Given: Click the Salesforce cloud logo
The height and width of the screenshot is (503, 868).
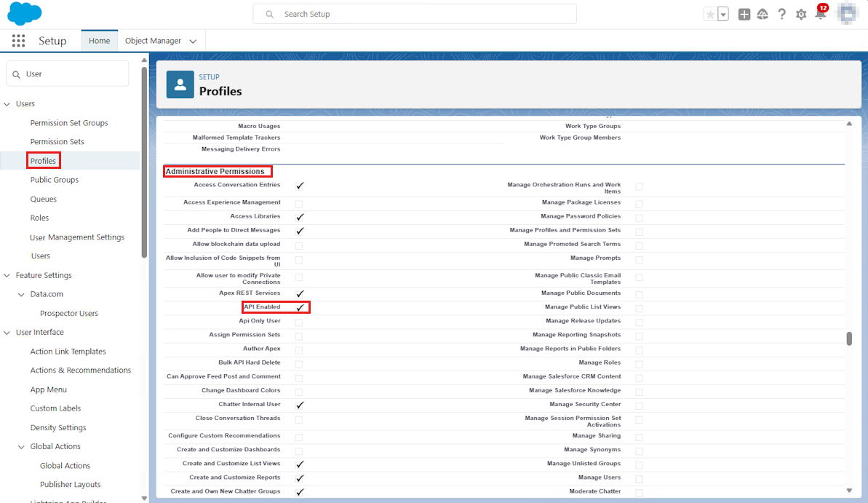Looking at the screenshot, I should coord(24,14).
